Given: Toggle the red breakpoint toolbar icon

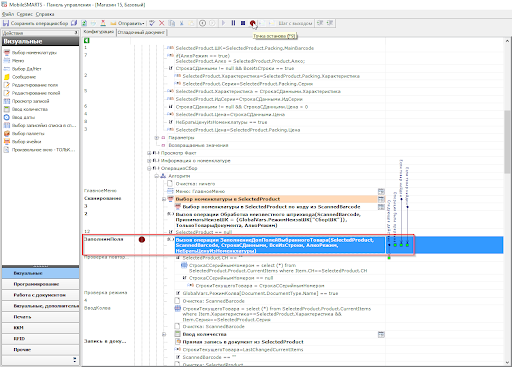Looking at the screenshot, I should point(253,23).
